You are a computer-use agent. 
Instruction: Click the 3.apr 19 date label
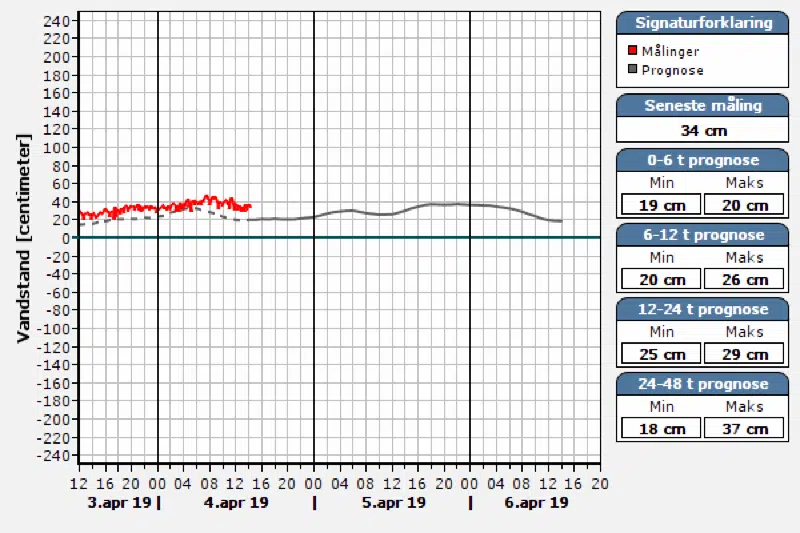(119, 503)
